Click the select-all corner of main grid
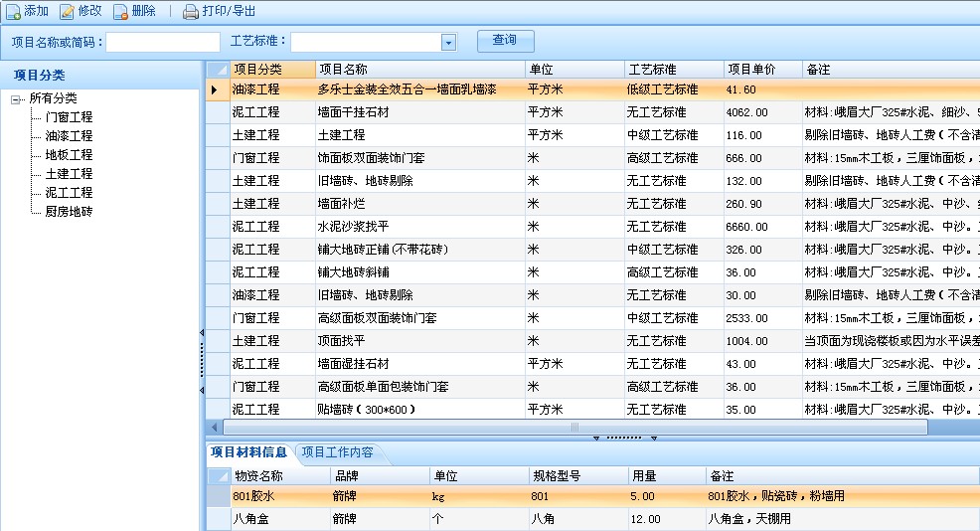The height and width of the screenshot is (531, 980). click(218, 70)
